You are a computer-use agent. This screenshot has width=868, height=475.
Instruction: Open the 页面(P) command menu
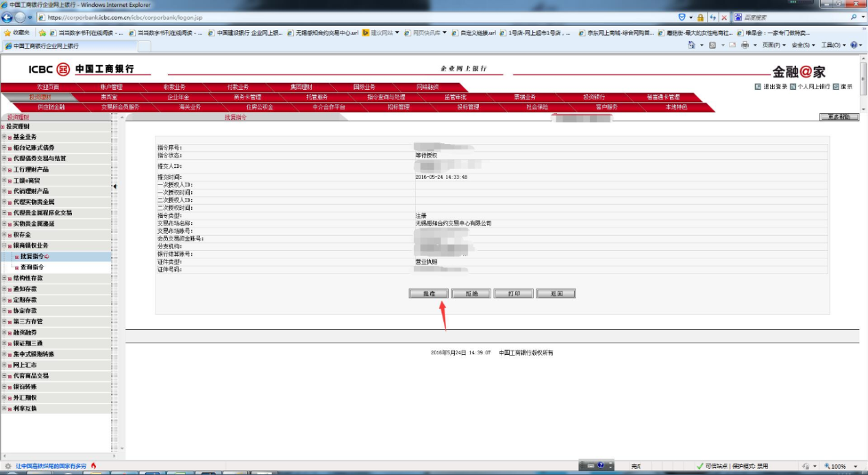click(x=775, y=45)
